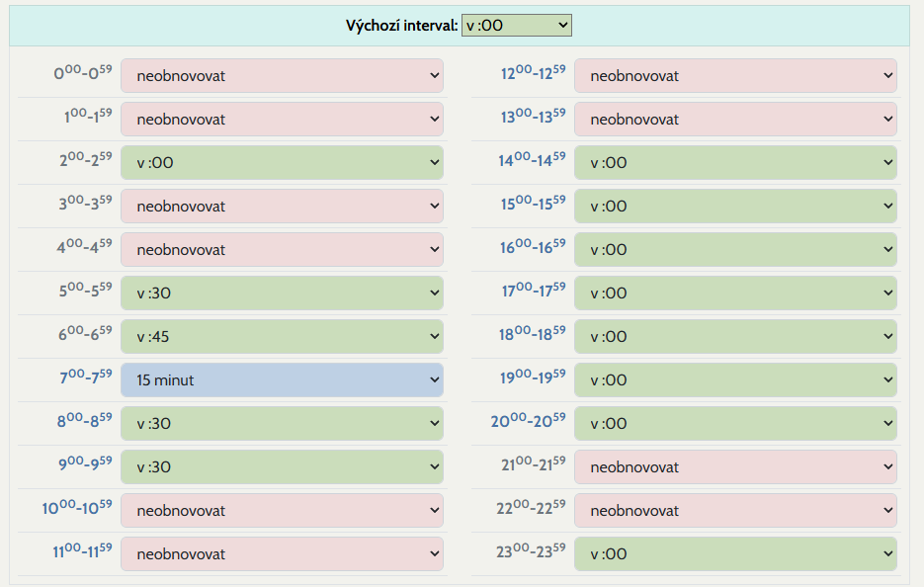
Task: Click the 20:00-20:59 time range label
Action: 528,420
